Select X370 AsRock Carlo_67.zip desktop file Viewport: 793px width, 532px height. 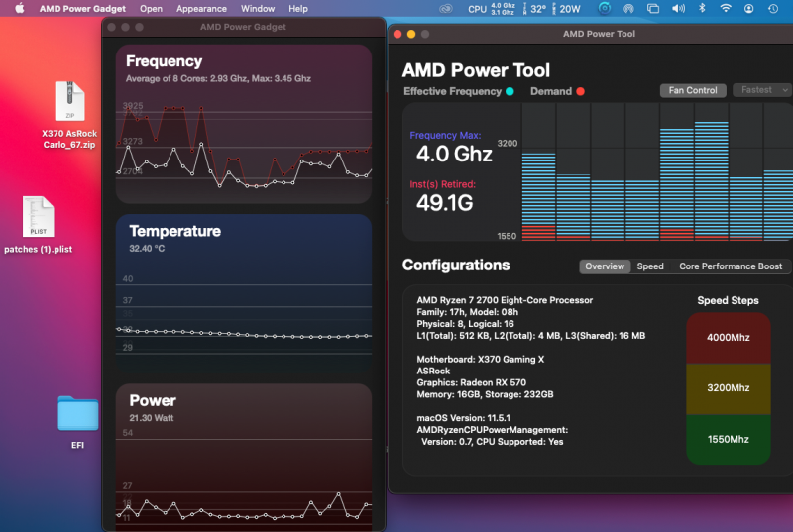[69, 115]
